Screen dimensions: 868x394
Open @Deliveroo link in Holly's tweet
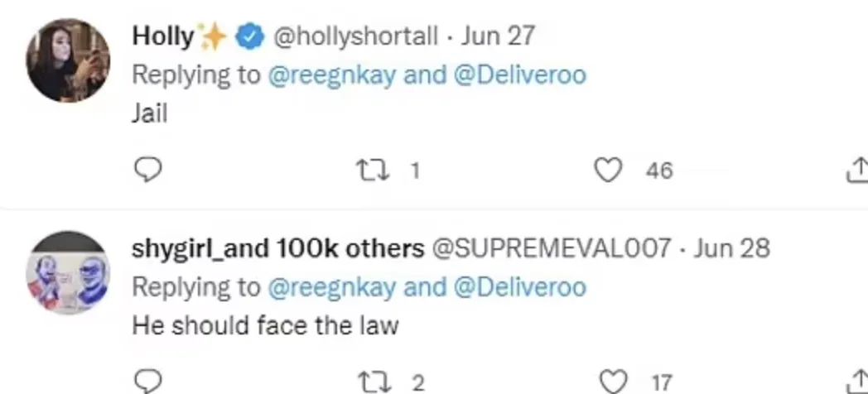(520, 74)
